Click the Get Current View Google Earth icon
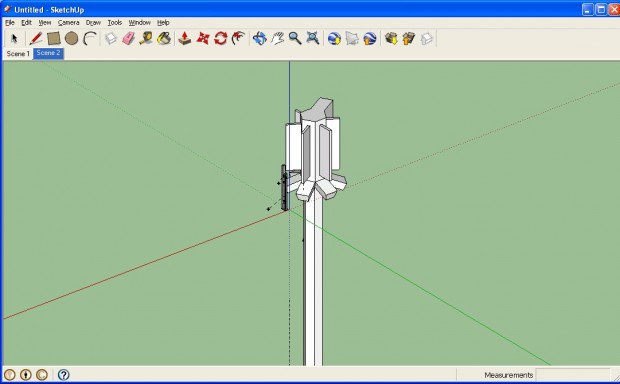This screenshot has height=384, width=620. point(334,38)
